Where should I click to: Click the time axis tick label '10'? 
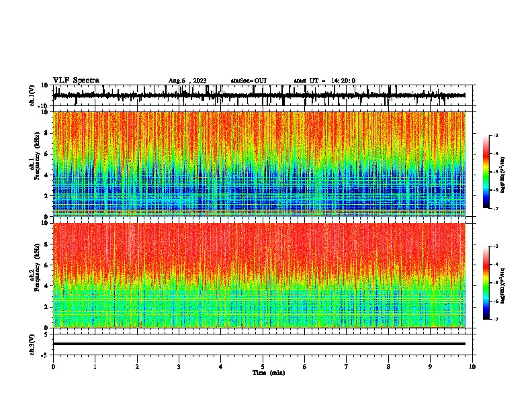(x=472, y=367)
